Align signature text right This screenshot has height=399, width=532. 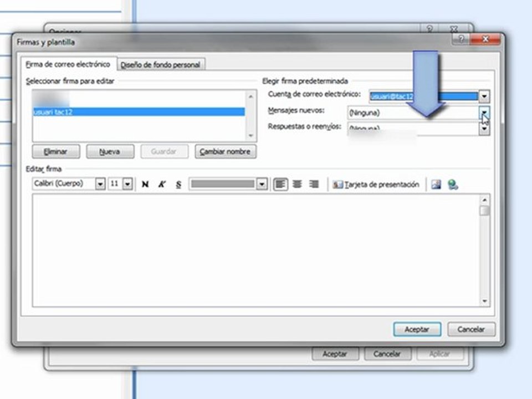point(314,184)
